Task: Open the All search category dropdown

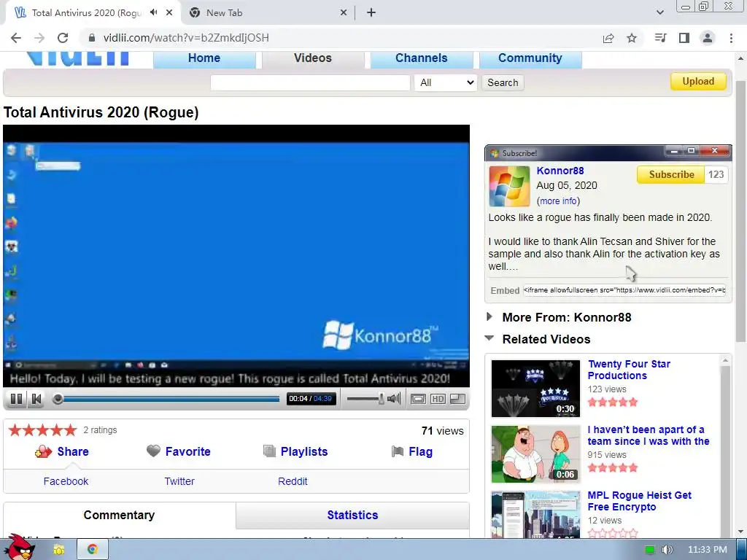Action: (x=446, y=83)
